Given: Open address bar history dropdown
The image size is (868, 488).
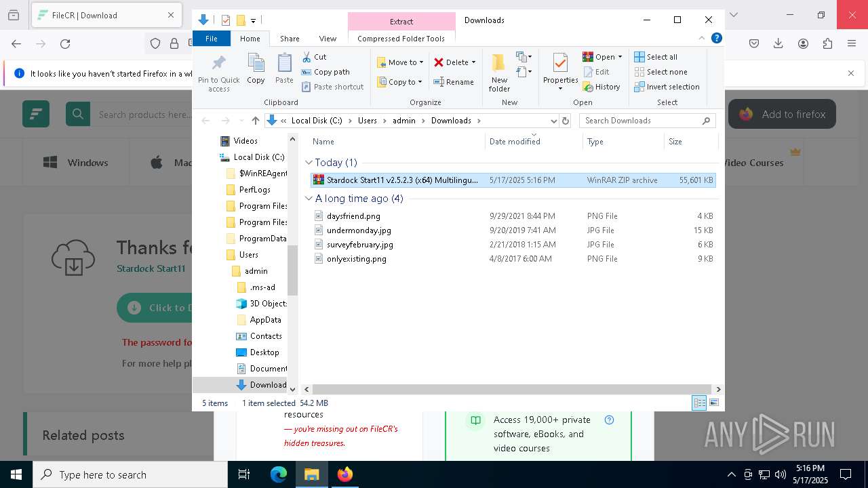Looking at the screenshot, I should [x=553, y=121].
